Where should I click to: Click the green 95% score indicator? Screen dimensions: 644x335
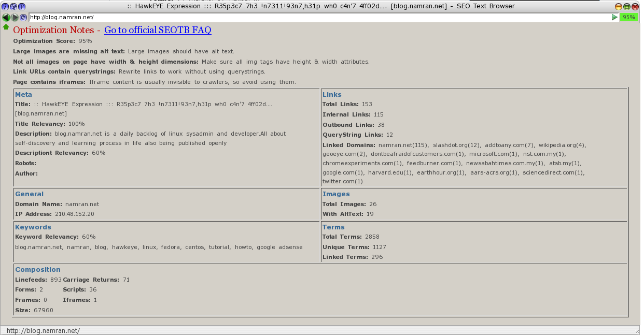(628, 17)
